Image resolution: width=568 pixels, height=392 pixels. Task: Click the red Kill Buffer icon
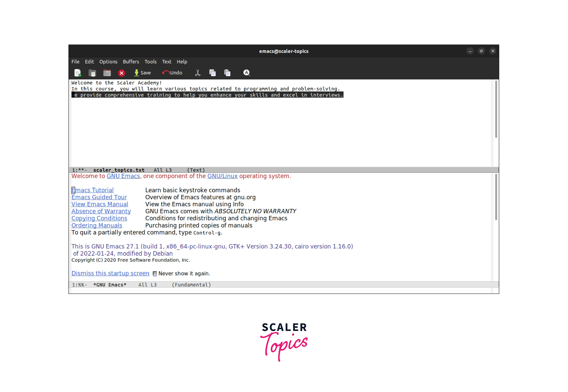click(122, 73)
